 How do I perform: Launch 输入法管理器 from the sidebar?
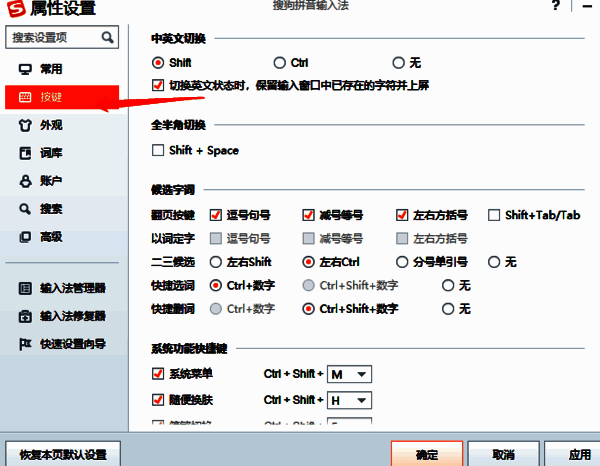click(x=62, y=288)
